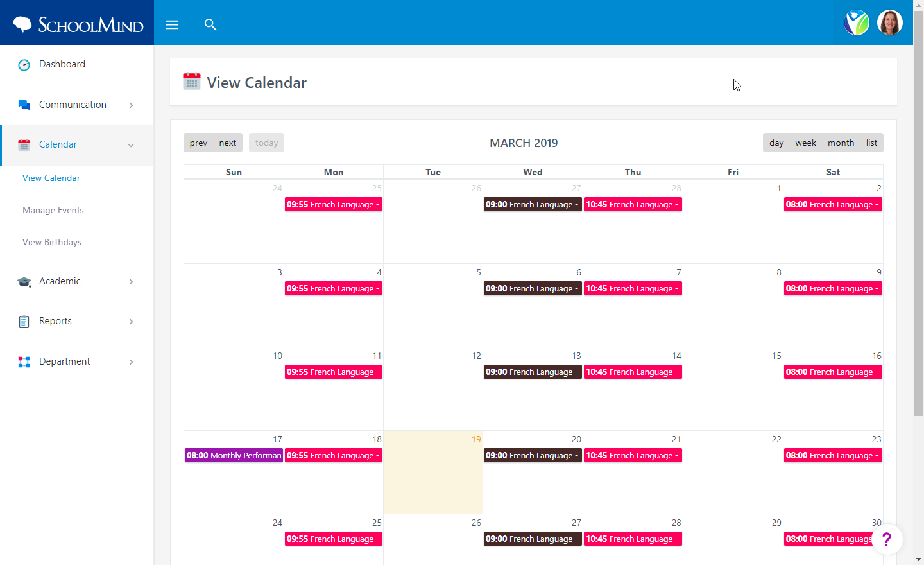Open 09:00 French Language event on Feb 27
Screen dimensions: 924x565
(533, 204)
